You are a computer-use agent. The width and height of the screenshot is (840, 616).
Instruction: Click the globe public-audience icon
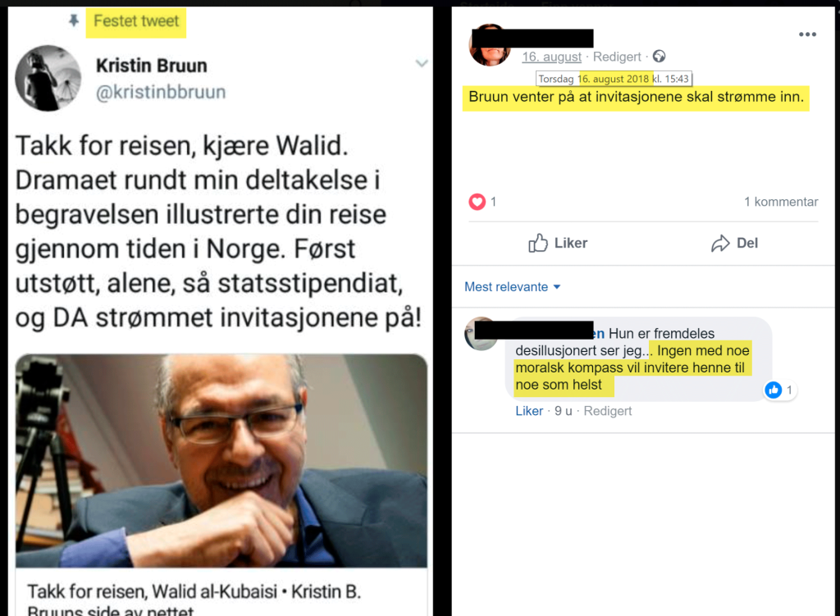pyautogui.click(x=659, y=57)
